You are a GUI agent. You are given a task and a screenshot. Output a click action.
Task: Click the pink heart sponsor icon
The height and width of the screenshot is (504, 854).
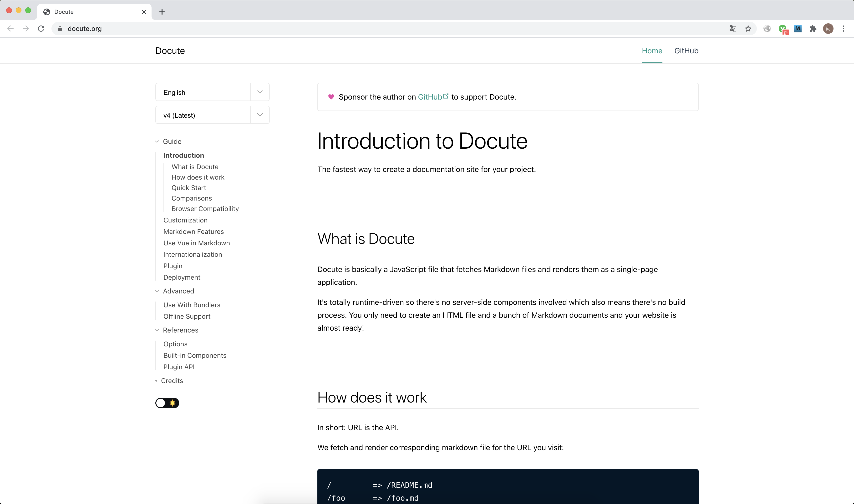(331, 97)
